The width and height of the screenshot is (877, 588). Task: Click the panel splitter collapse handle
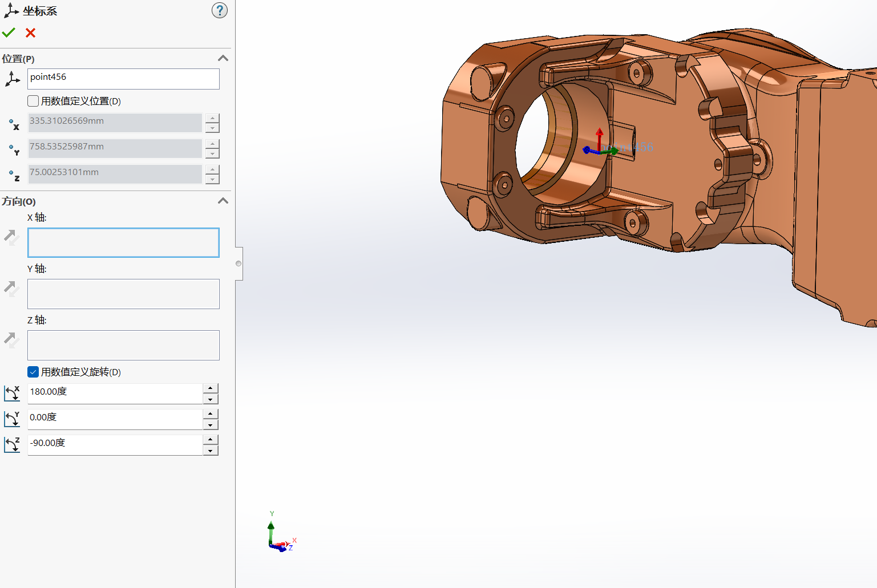click(x=239, y=263)
